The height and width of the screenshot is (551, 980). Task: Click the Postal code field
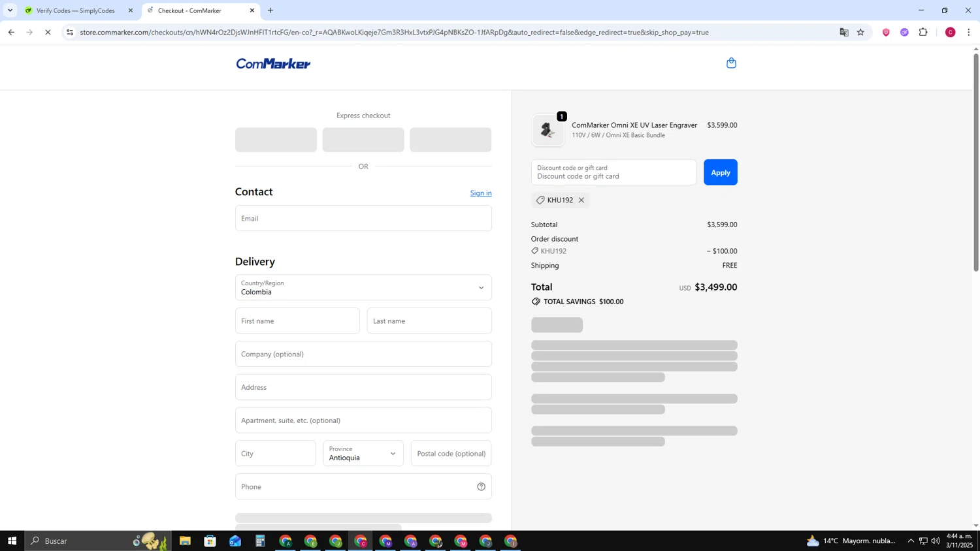(x=451, y=453)
